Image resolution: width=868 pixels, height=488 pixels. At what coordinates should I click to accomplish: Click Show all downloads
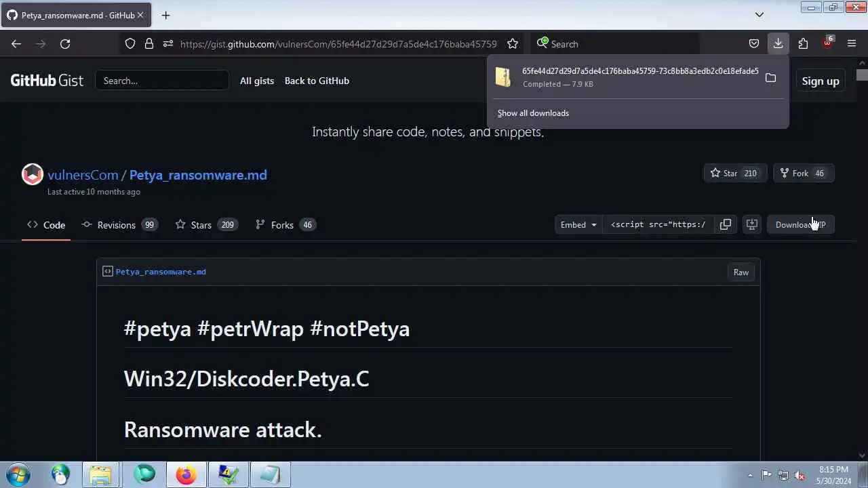coord(533,113)
